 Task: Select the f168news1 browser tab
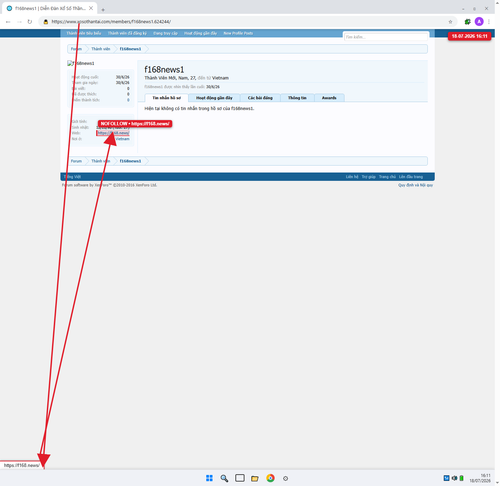pos(50,8)
